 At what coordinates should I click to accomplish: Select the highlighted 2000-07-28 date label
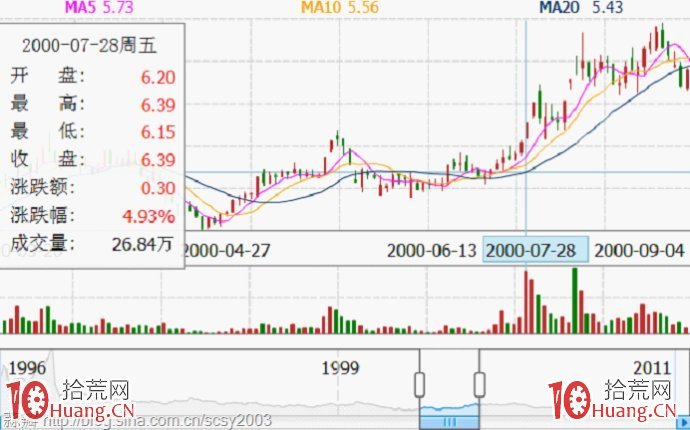point(535,250)
